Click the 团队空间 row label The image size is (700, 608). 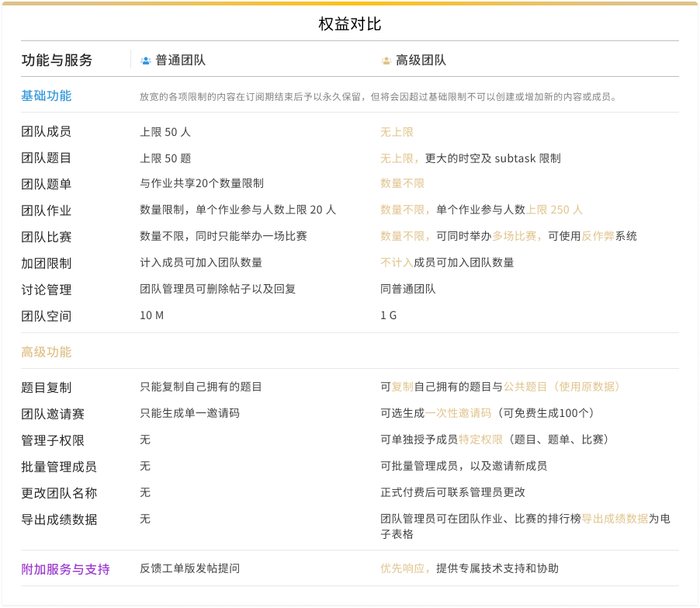click(x=47, y=316)
